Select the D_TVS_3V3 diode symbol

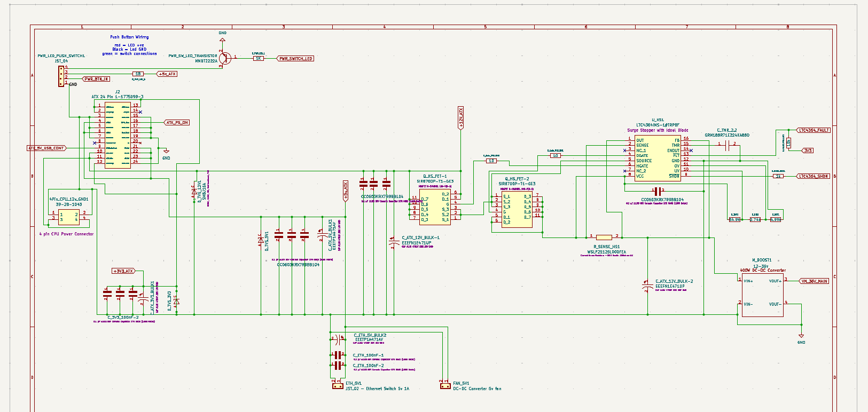pyautogui.click(x=177, y=302)
